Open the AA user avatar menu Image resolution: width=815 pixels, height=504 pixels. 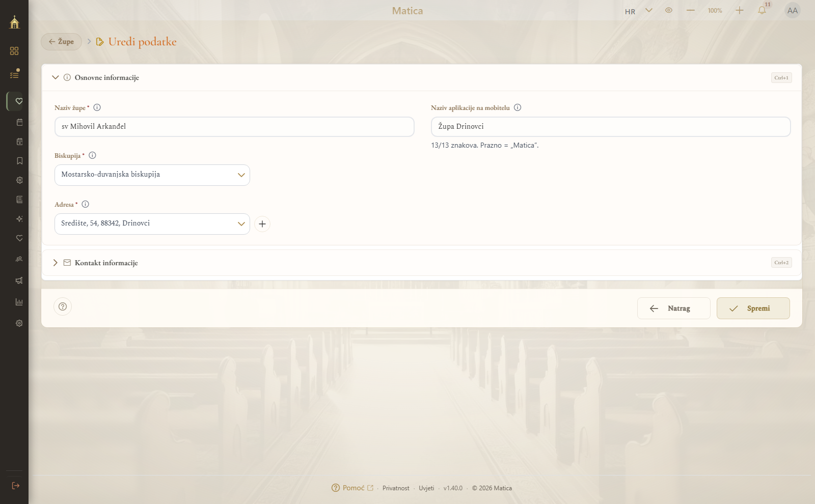793,11
